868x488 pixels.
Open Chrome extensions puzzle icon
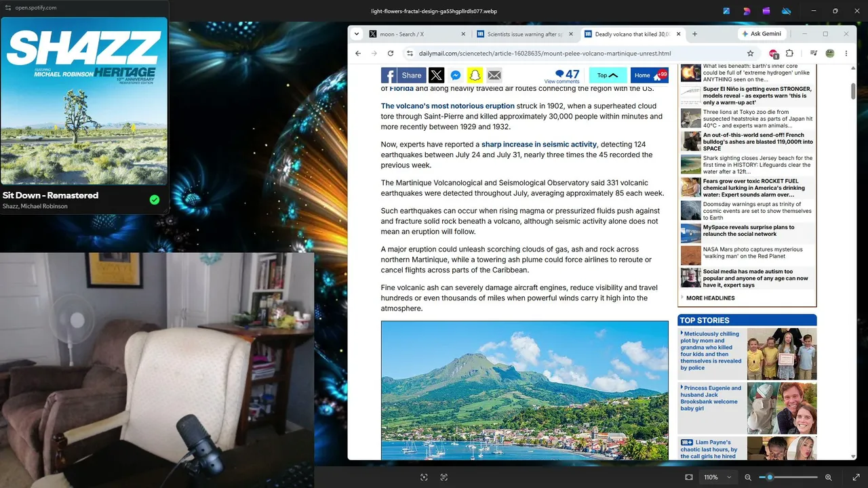789,54
